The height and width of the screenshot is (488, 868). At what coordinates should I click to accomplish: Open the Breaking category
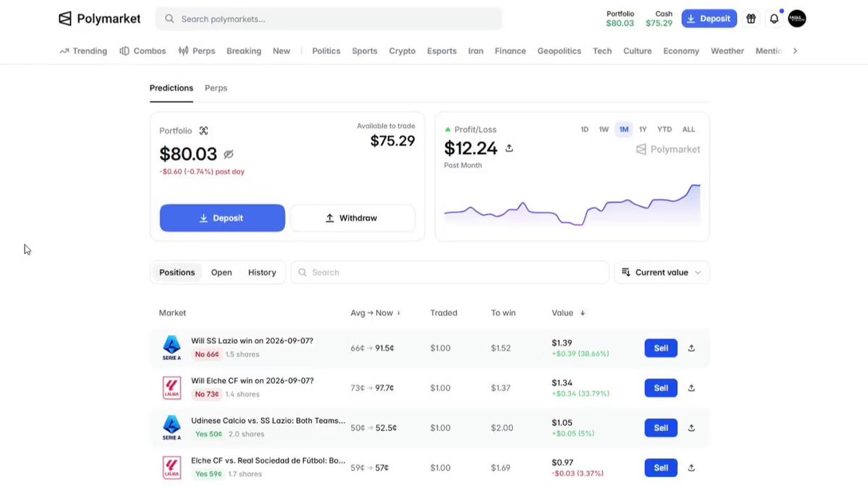tap(244, 51)
